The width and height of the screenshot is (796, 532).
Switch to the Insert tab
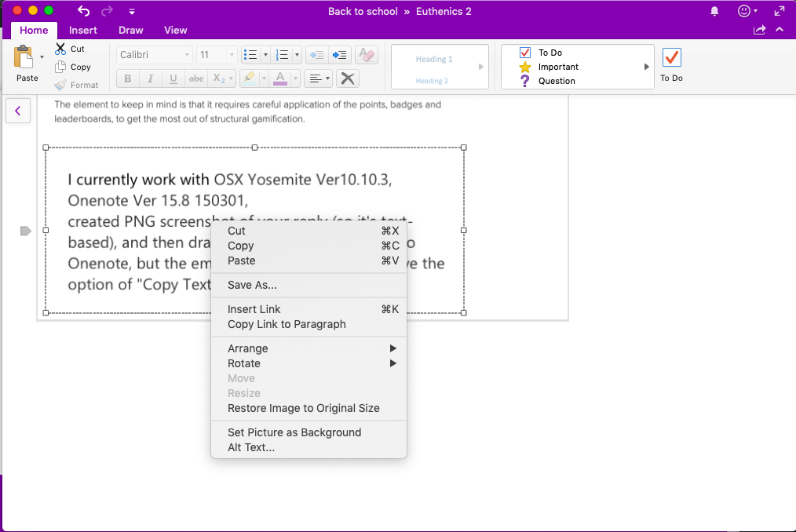coord(82,30)
